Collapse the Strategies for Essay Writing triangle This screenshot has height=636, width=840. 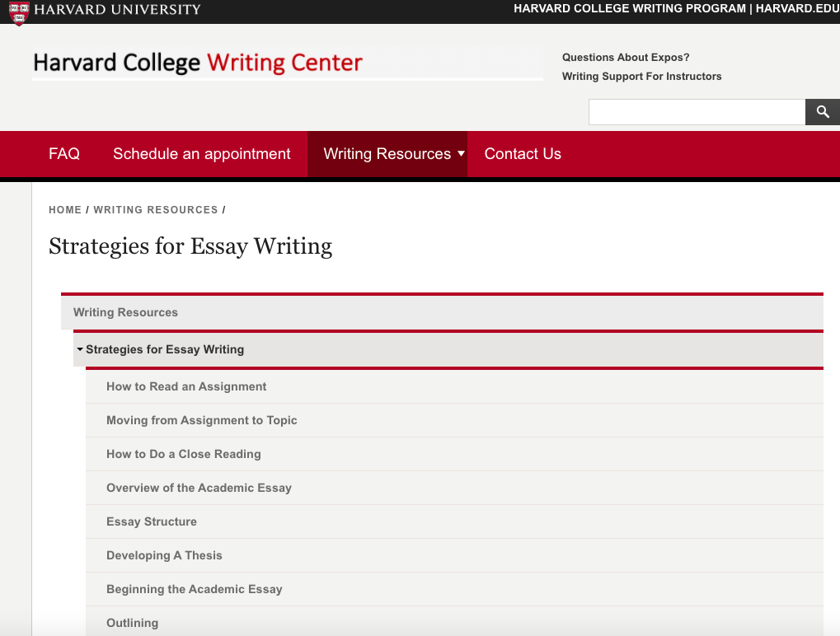(x=80, y=349)
